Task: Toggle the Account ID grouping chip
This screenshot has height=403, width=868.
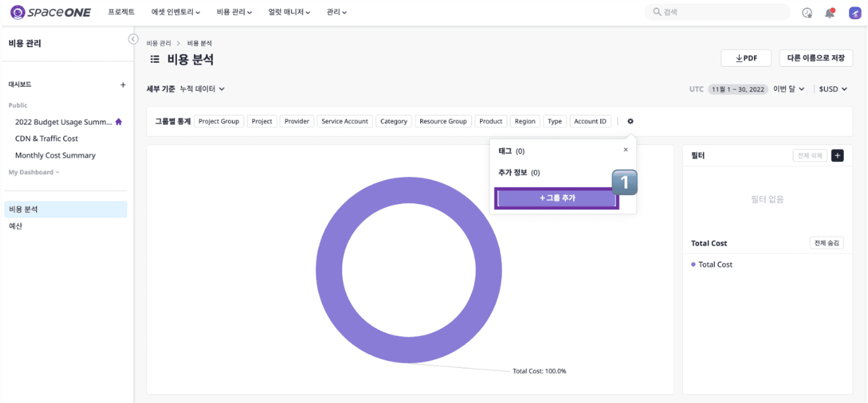Action: (x=590, y=121)
